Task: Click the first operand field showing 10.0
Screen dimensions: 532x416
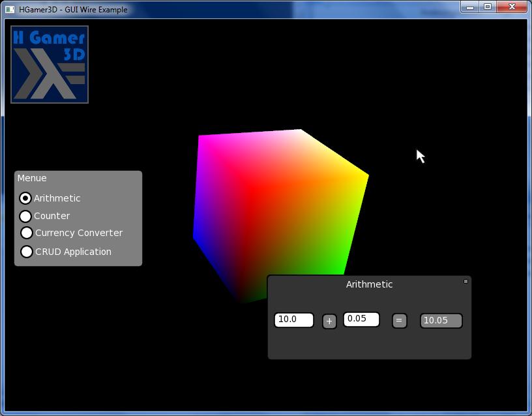Action: click(294, 320)
